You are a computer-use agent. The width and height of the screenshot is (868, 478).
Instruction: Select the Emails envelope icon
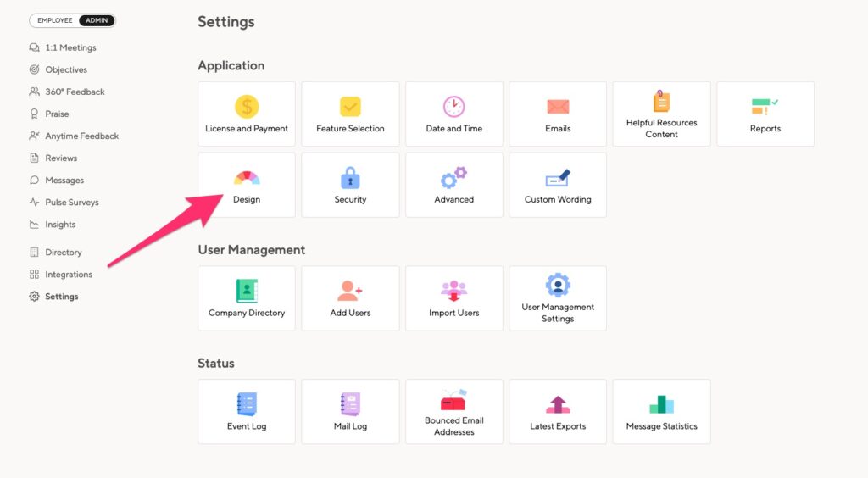(558, 106)
